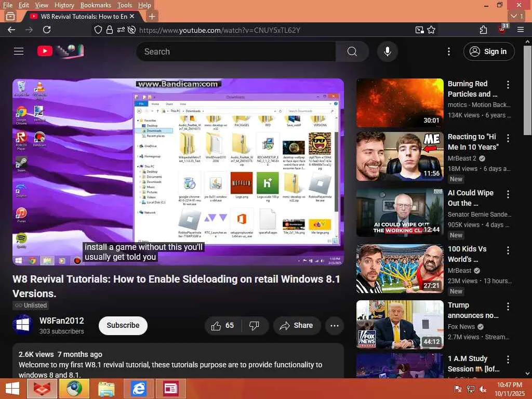Screen dimensions: 532x399
Task: Open Action Center flag in system tray
Action: (x=458, y=389)
